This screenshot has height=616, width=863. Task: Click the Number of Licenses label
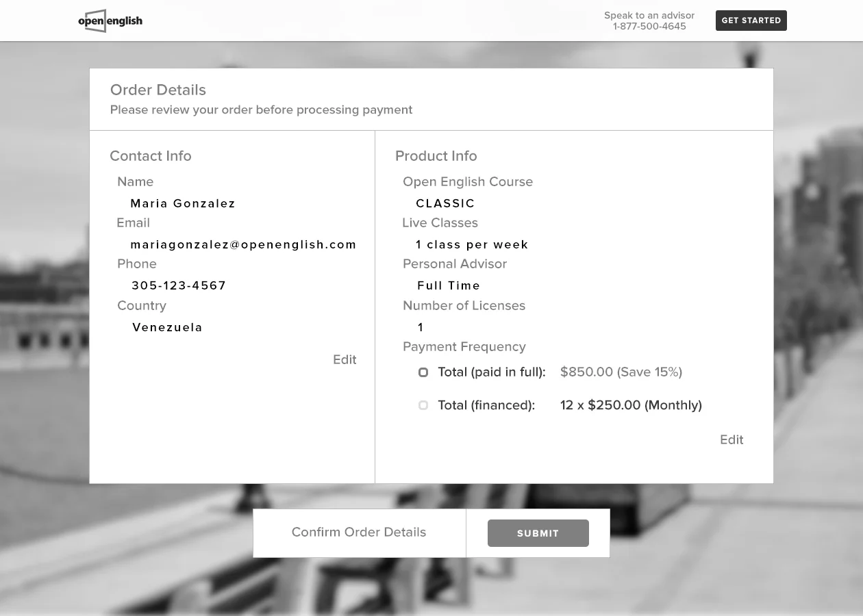pyautogui.click(x=464, y=305)
